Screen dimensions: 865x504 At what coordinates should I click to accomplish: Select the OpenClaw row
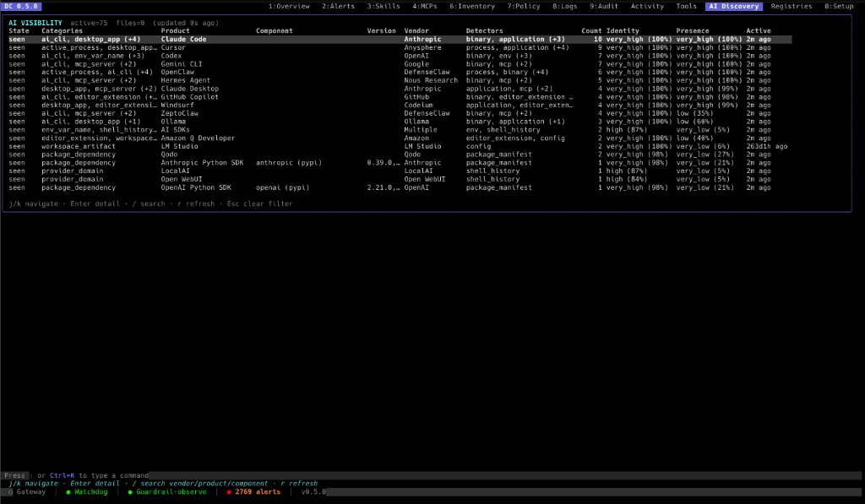tap(400, 73)
